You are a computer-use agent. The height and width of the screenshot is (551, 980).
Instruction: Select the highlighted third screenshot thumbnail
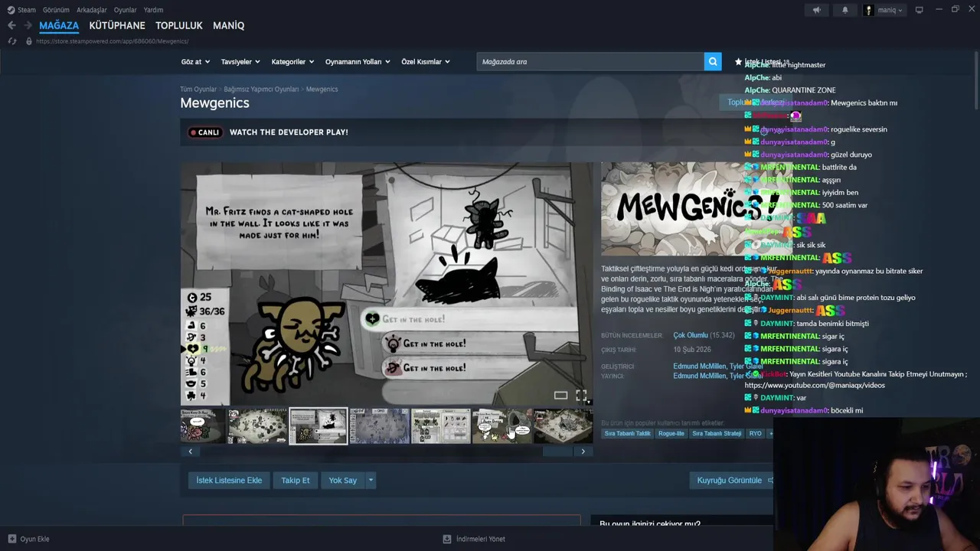[x=318, y=426]
